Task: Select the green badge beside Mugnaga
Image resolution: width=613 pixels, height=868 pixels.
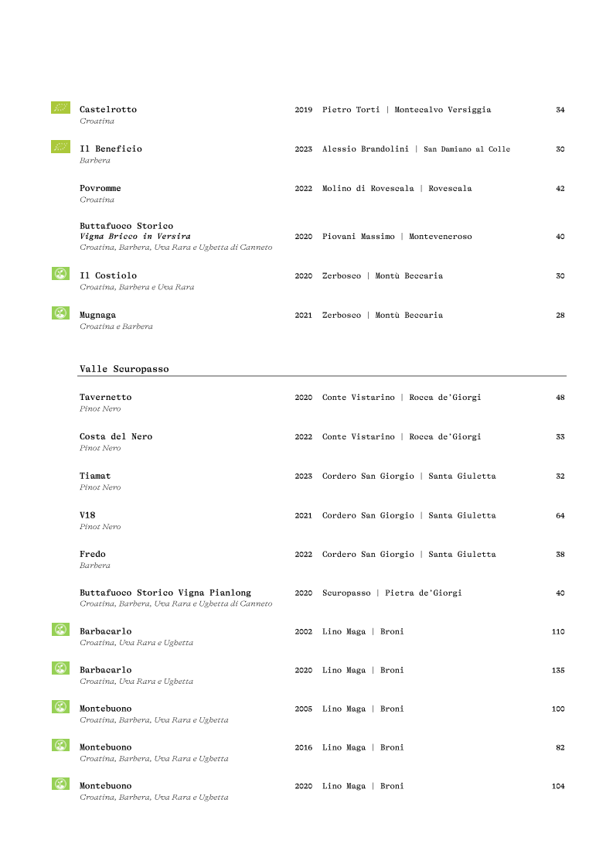Action: point(60,313)
